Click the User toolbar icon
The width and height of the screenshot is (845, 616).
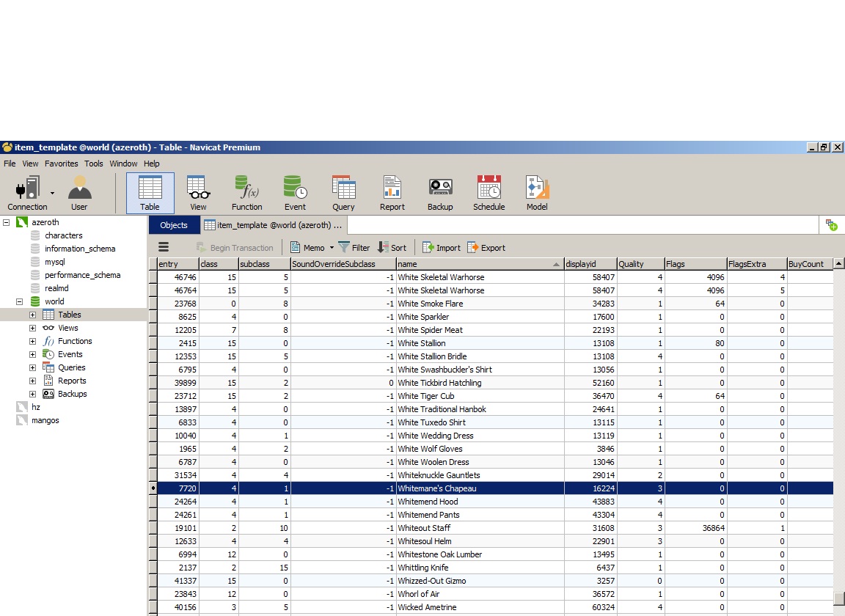pyautogui.click(x=79, y=194)
